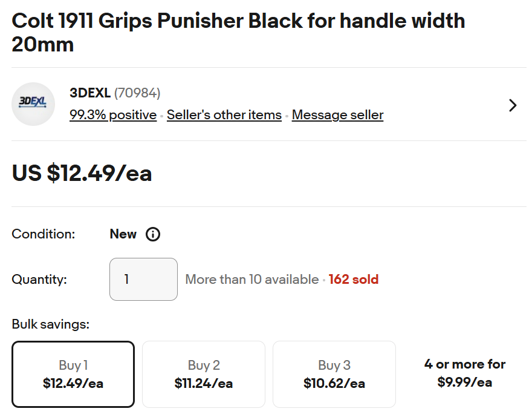532x420 pixels.
Task: Click the Bulk savings label
Action: click(x=50, y=324)
